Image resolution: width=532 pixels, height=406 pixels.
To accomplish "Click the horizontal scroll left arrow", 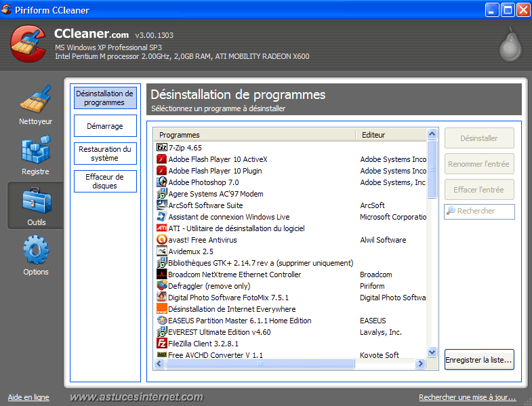I will (x=159, y=364).
